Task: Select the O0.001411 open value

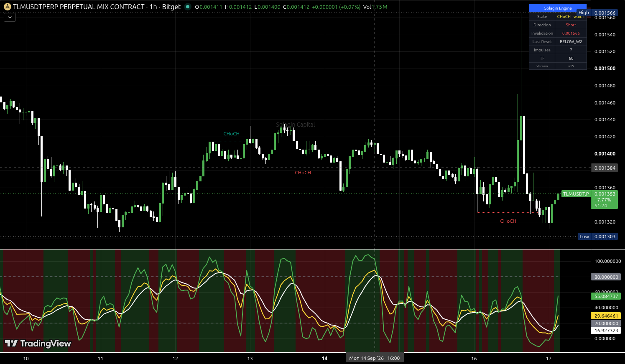Action: (x=209, y=7)
